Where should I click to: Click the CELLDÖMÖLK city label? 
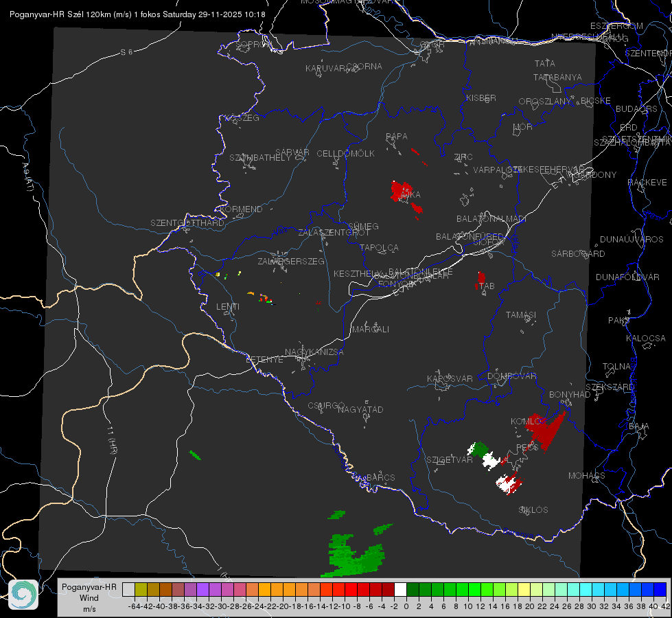[x=345, y=154]
